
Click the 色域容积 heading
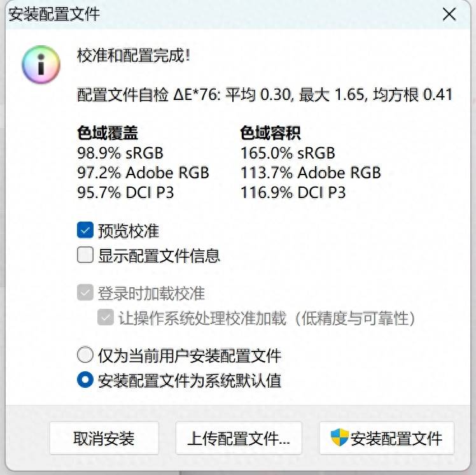[x=270, y=133]
